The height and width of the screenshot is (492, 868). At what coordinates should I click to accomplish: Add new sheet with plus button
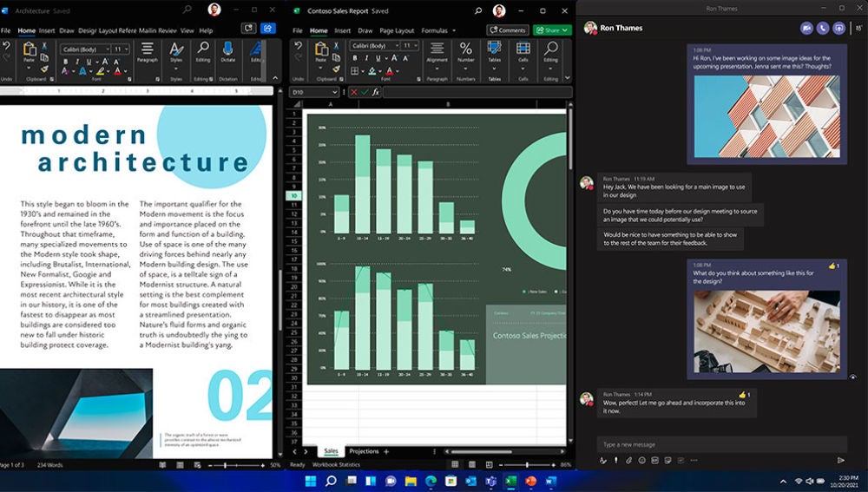pyautogui.click(x=386, y=451)
